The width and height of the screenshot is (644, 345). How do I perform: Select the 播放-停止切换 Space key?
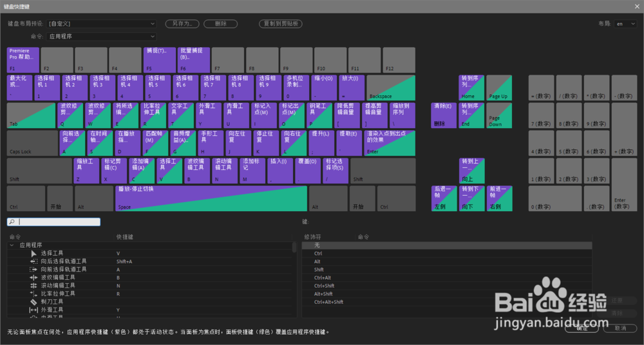coord(211,199)
